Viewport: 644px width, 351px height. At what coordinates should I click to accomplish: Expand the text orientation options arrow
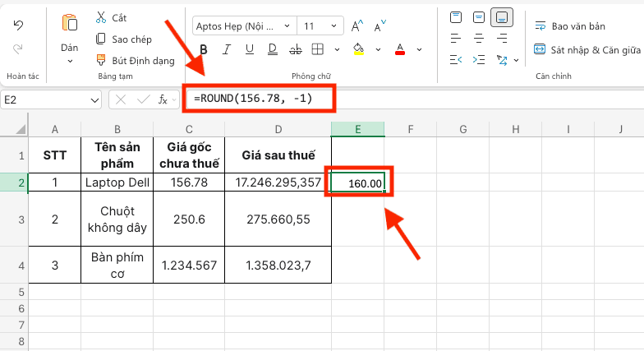click(516, 61)
